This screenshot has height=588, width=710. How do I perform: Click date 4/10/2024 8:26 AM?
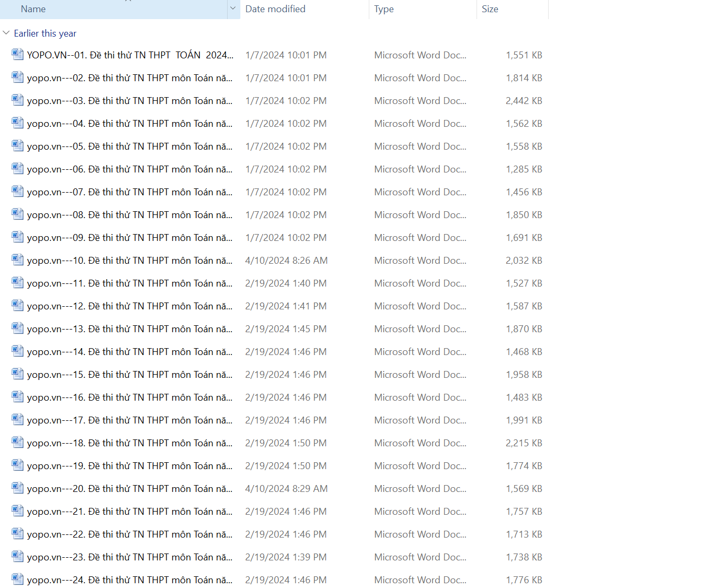coord(287,261)
